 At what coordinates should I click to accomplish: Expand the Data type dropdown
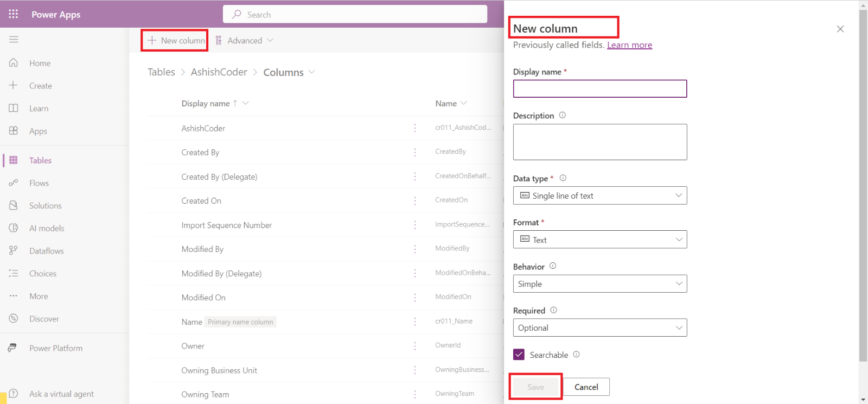[599, 195]
